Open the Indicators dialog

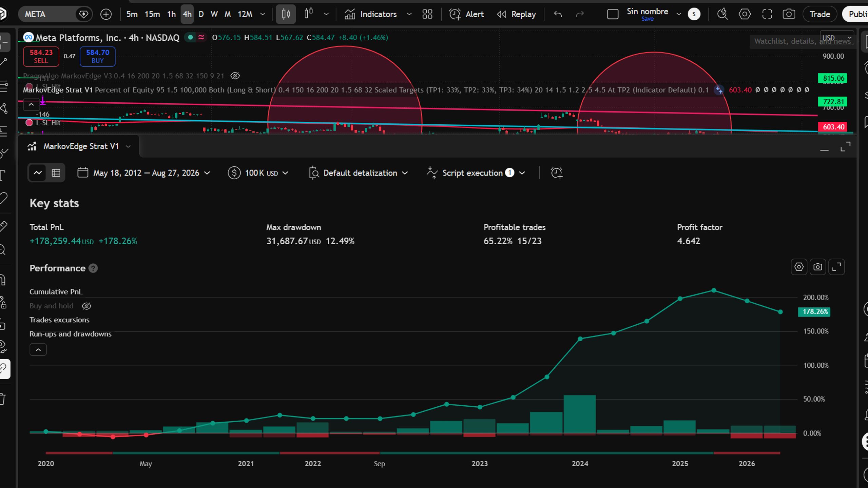tap(371, 14)
